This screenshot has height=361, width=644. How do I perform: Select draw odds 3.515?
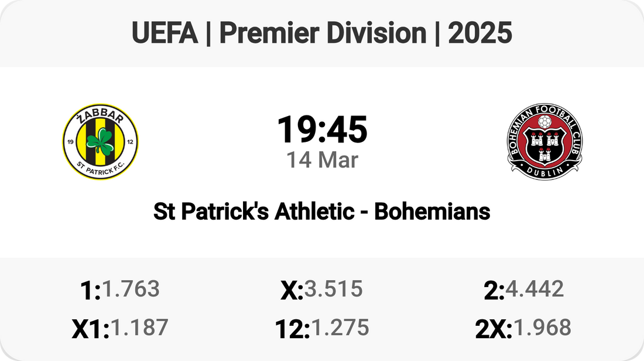(x=333, y=289)
